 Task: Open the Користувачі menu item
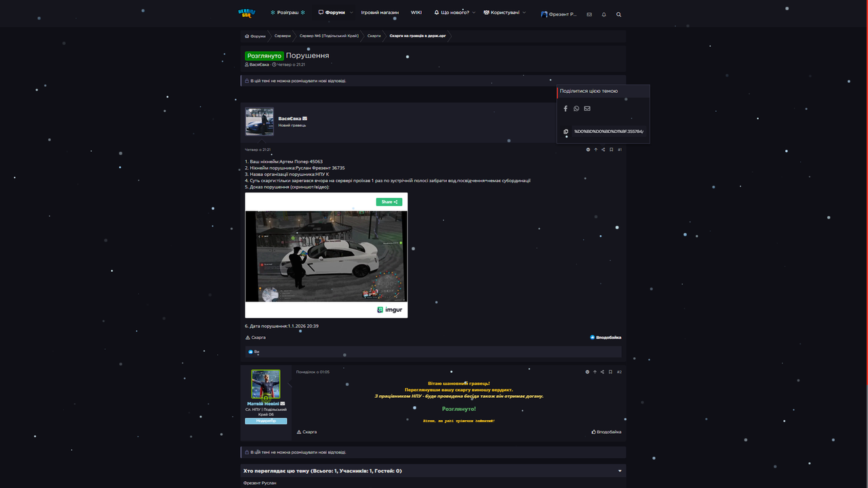[x=502, y=13]
